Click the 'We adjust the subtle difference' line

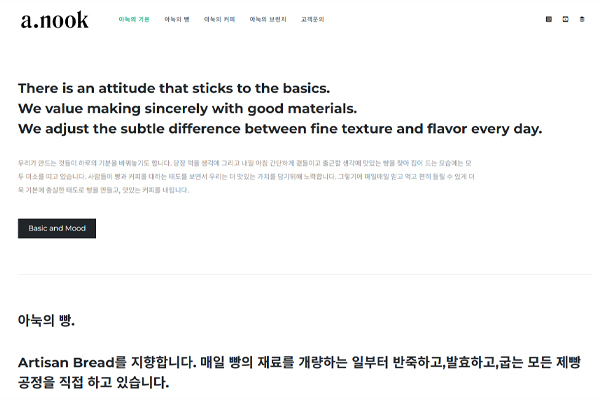[280, 129]
